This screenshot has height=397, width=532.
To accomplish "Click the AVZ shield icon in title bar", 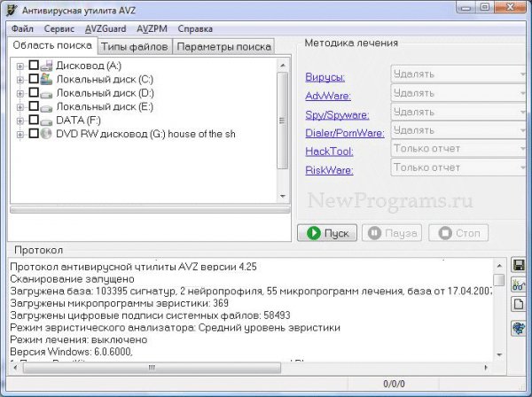I will click(x=12, y=10).
